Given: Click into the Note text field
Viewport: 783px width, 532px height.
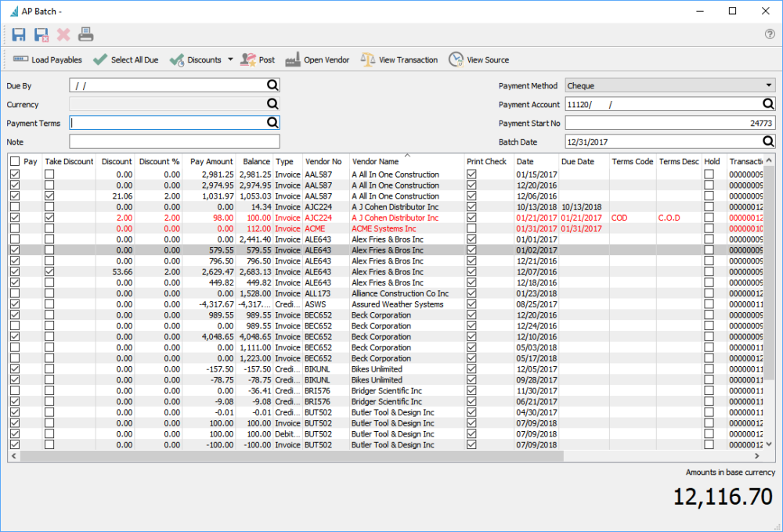Looking at the screenshot, I should point(174,142).
